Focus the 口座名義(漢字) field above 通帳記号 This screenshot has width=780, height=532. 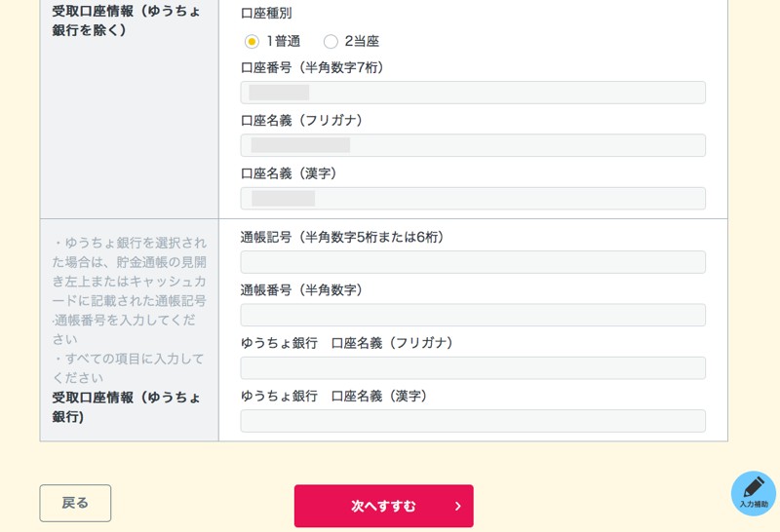coord(473,198)
